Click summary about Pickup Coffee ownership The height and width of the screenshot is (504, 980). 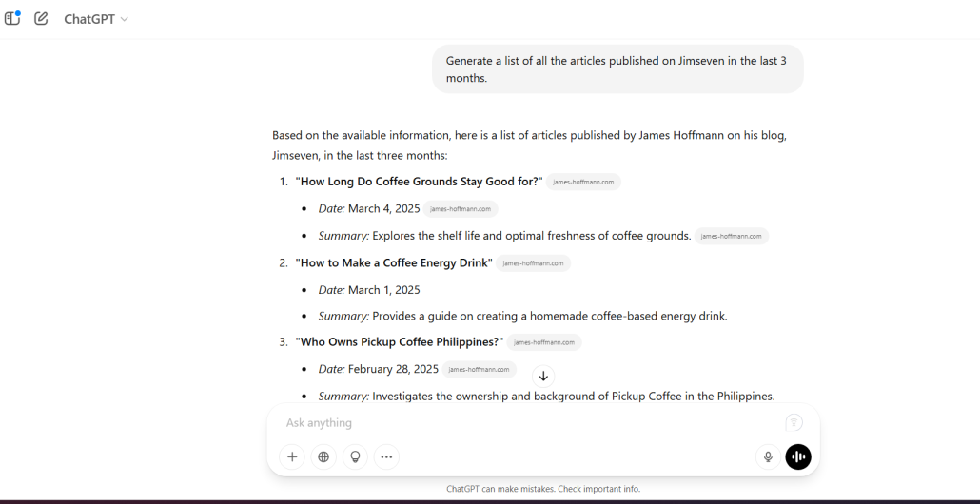coord(546,396)
